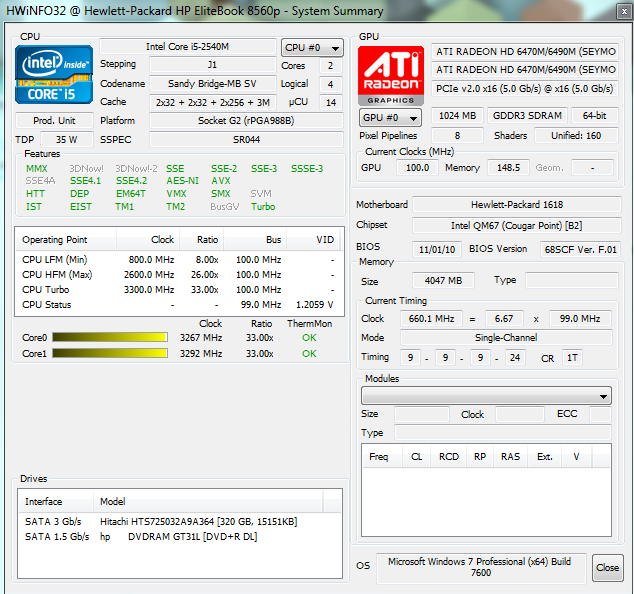Click the memory size 4047 MB field
Screen dimensions: 634x594
pyautogui.click(x=443, y=281)
